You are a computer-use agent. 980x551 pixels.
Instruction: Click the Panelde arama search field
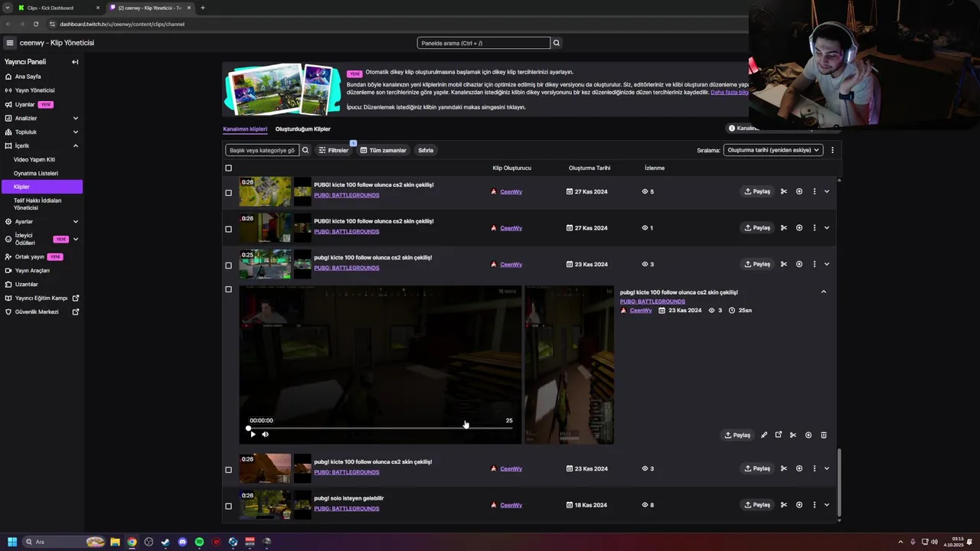pyautogui.click(x=483, y=43)
